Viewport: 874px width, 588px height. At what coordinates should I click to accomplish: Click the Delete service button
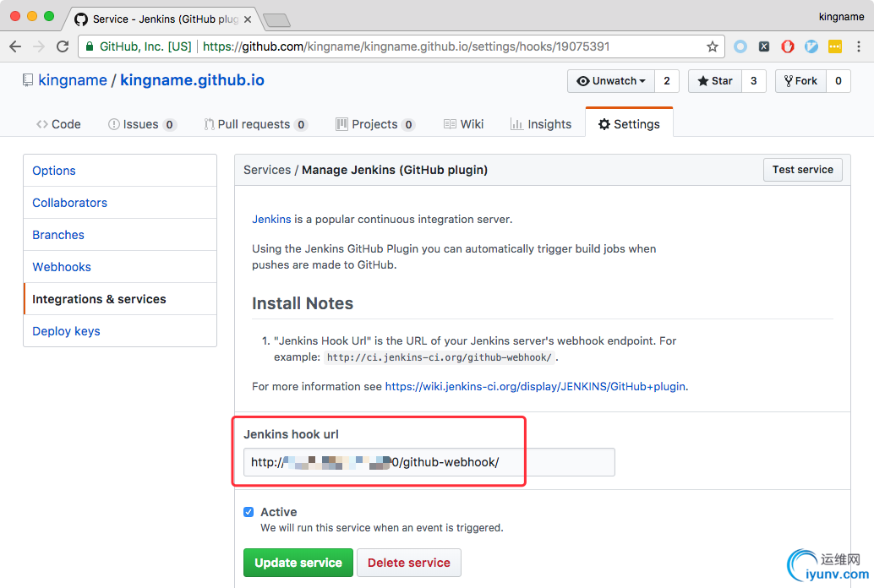click(408, 563)
